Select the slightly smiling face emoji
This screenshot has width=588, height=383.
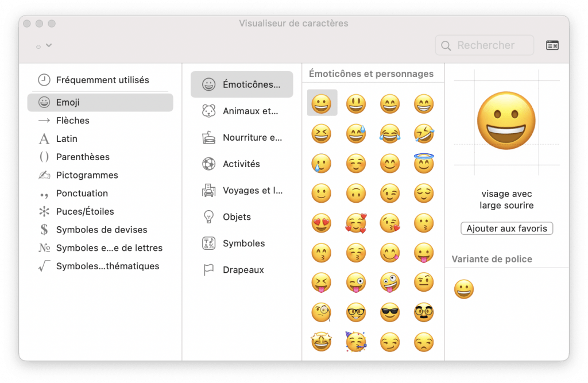[x=322, y=193]
